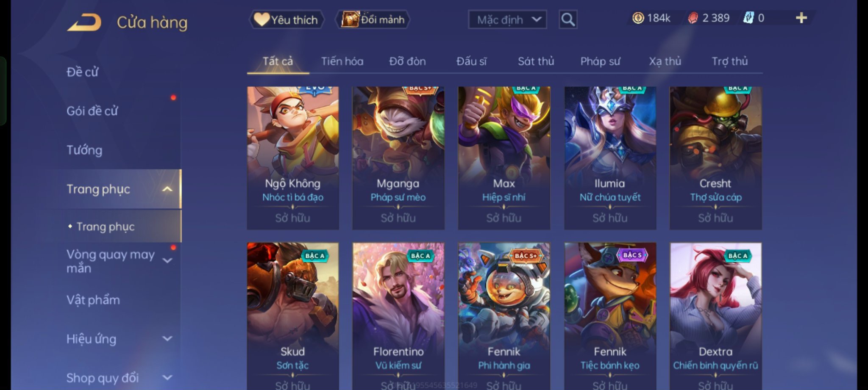The image size is (868, 390).
Task: Open the Mặc định sort dropdown
Action: (x=507, y=19)
